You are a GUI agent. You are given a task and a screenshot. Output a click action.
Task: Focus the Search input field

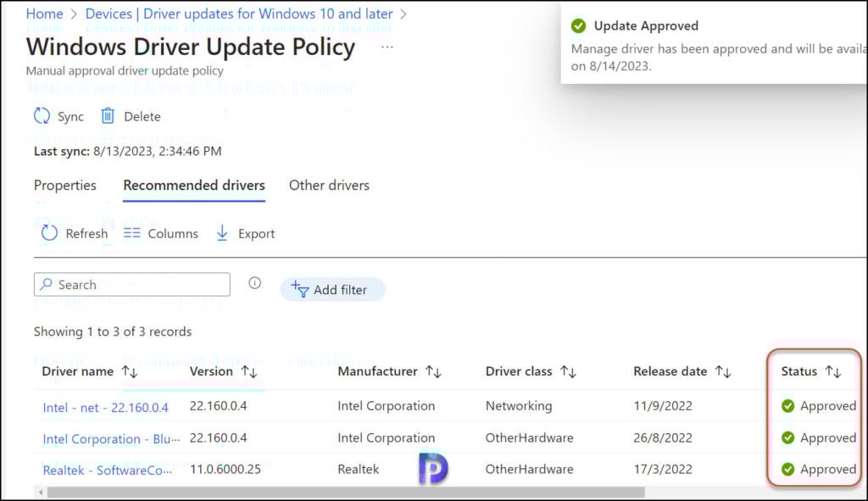coord(131,285)
